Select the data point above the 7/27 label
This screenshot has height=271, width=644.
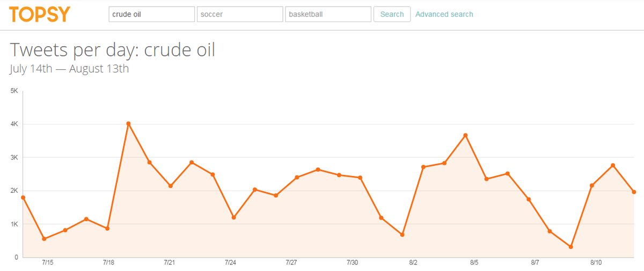pos(297,177)
